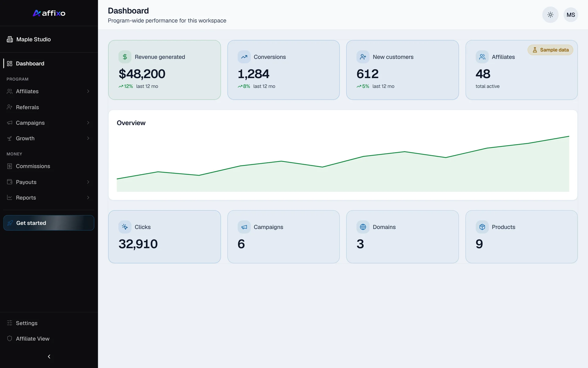Click the 8% conversions growth indicator
The image size is (588, 368).
point(244,86)
